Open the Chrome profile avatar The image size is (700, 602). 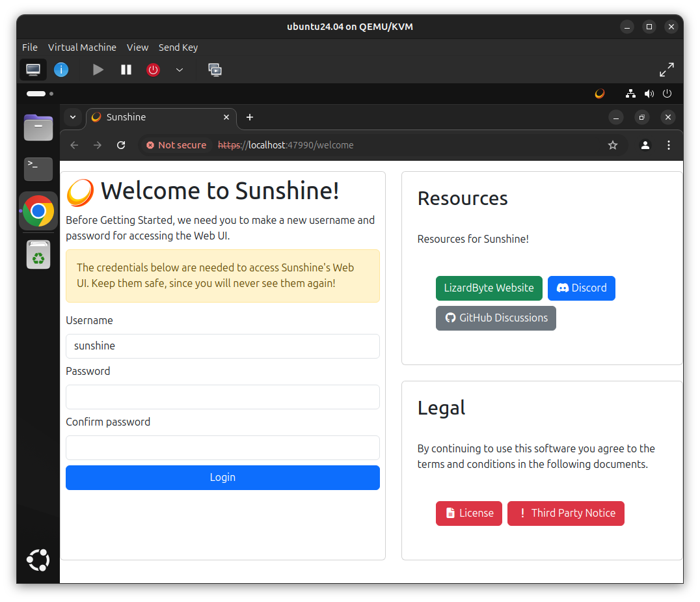pyautogui.click(x=645, y=145)
